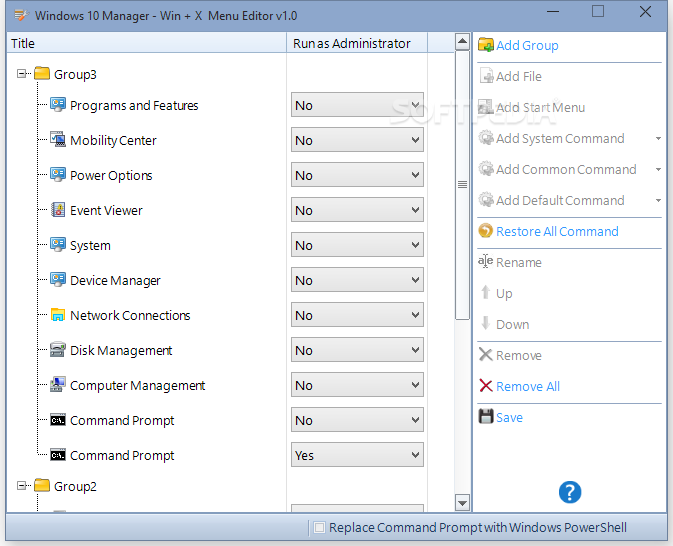Click the Restore All Command link
Viewport: 673px width, 546px height.
point(557,231)
